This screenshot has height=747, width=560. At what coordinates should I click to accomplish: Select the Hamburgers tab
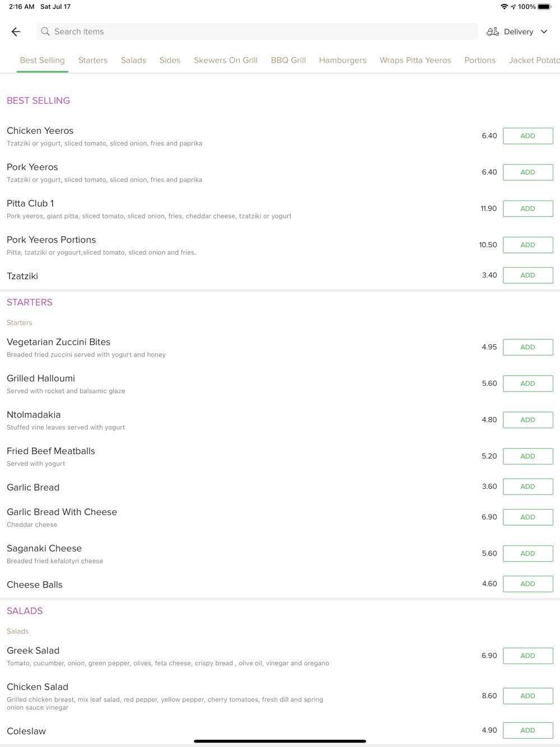tap(343, 60)
